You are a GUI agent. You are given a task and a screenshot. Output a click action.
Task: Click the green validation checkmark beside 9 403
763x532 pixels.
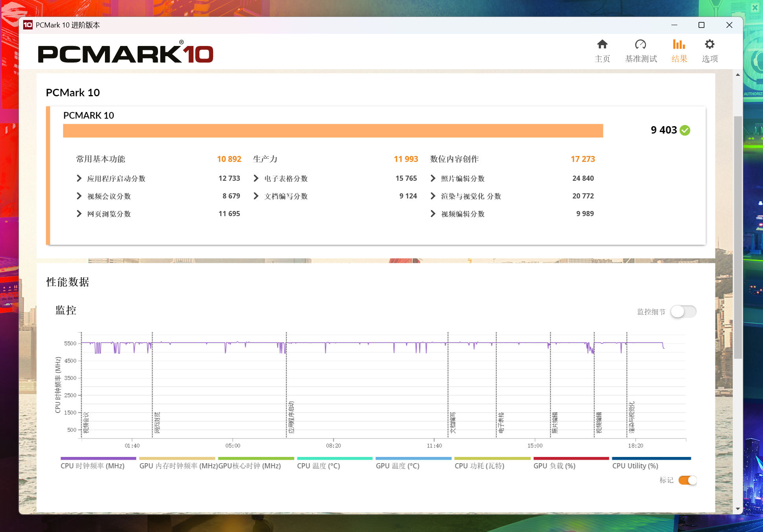(685, 130)
